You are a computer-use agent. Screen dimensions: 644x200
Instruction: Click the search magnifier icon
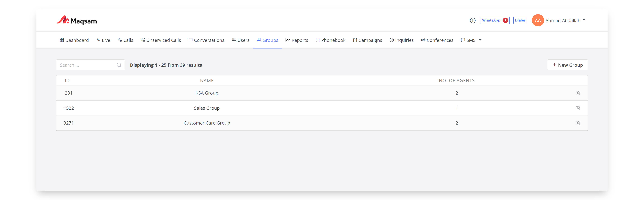[x=119, y=65]
